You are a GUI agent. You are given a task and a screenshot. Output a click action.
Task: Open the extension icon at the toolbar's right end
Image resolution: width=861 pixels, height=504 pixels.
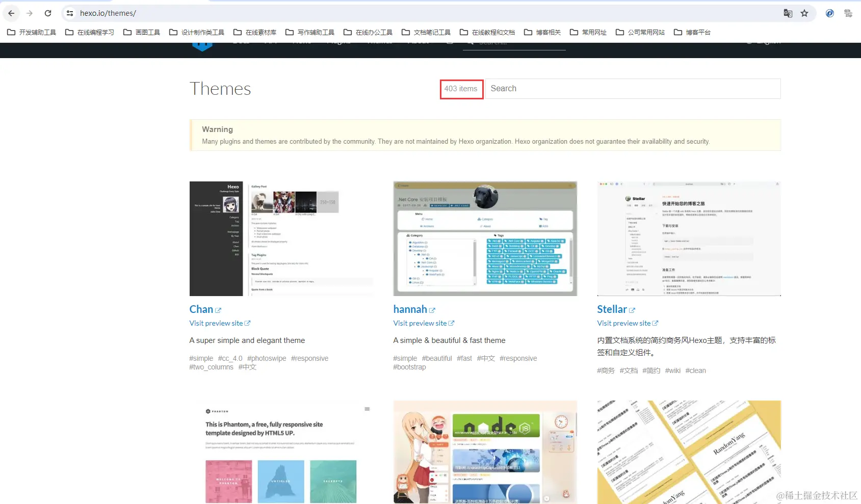(x=848, y=13)
